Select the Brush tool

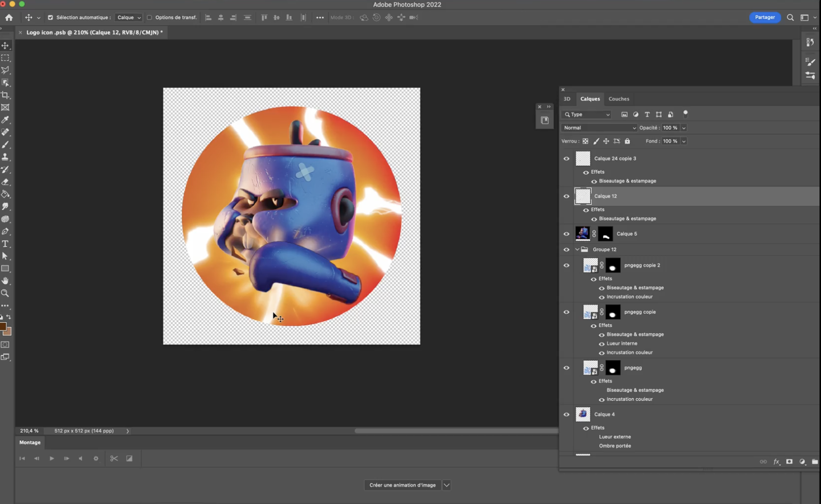(x=5, y=145)
